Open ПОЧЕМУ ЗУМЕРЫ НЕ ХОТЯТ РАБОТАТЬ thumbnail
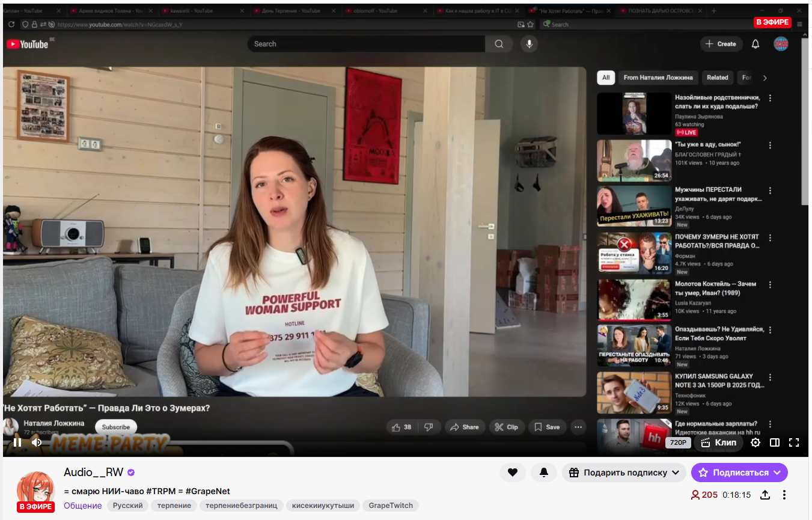812x520 pixels. [634, 253]
